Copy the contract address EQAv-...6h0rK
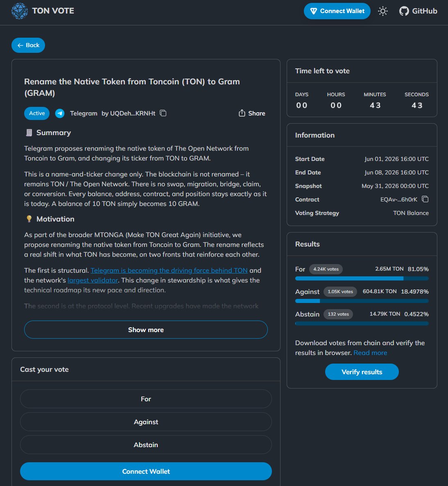This screenshot has width=448, height=486. point(425,199)
